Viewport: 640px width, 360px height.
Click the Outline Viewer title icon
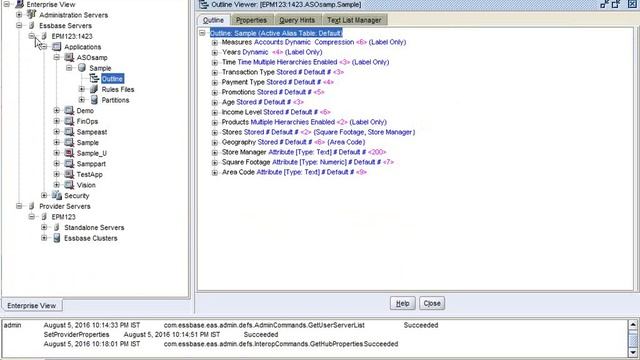point(203,4)
